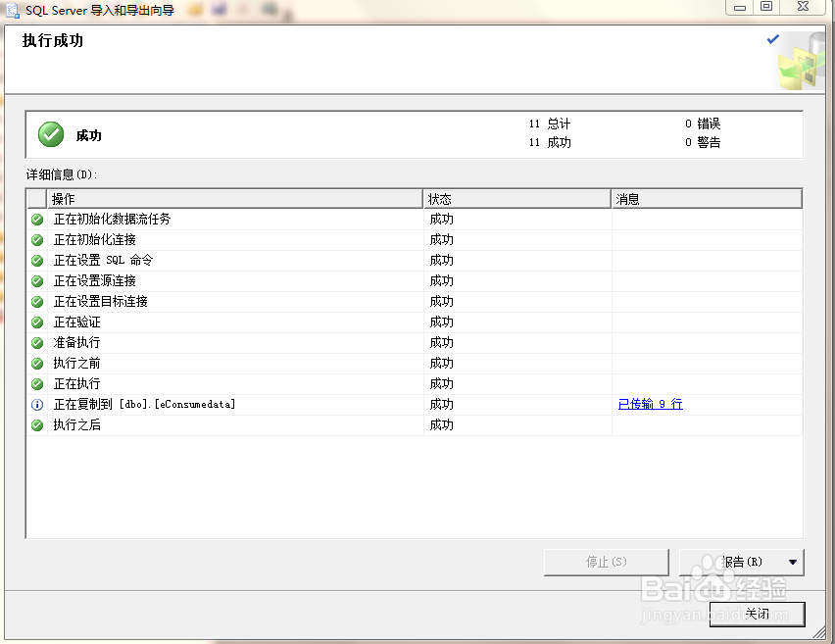Click the 0 警告 summary text
The image size is (835, 644).
(x=703, y=142)
